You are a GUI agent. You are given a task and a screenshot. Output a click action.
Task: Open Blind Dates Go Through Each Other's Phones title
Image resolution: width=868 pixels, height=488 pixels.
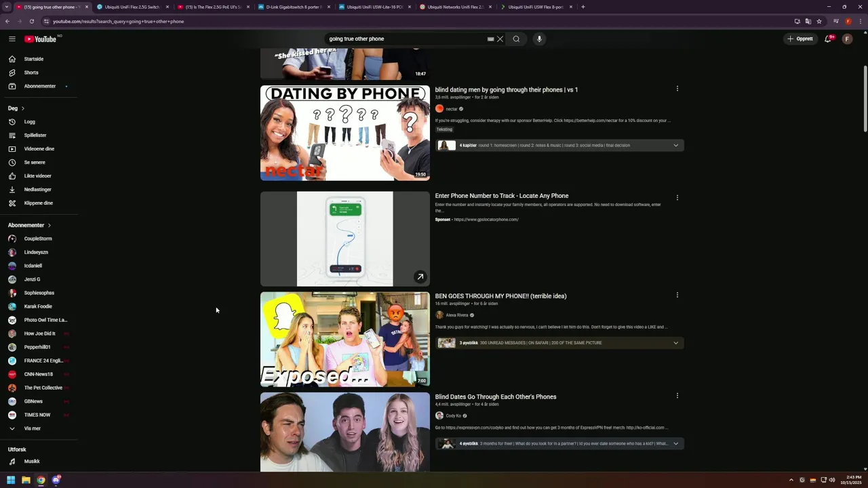[496, 396]
